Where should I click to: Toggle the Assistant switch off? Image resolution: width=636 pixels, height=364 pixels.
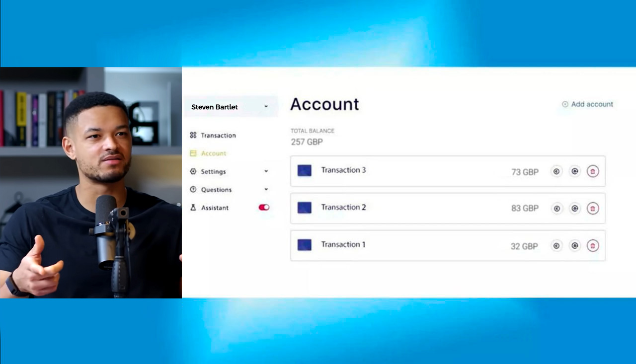pyautogui.click(x=264, y=208)
